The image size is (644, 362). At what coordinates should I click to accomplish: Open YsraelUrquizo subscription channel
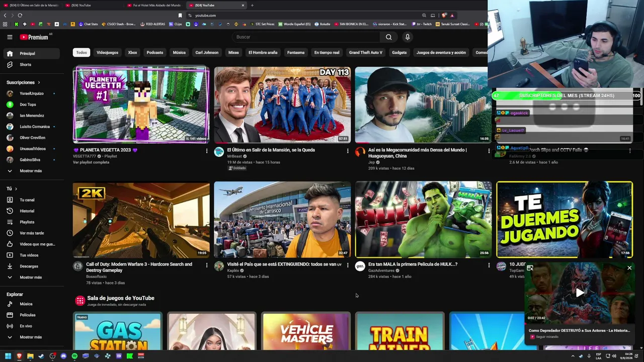click(31, 94)
